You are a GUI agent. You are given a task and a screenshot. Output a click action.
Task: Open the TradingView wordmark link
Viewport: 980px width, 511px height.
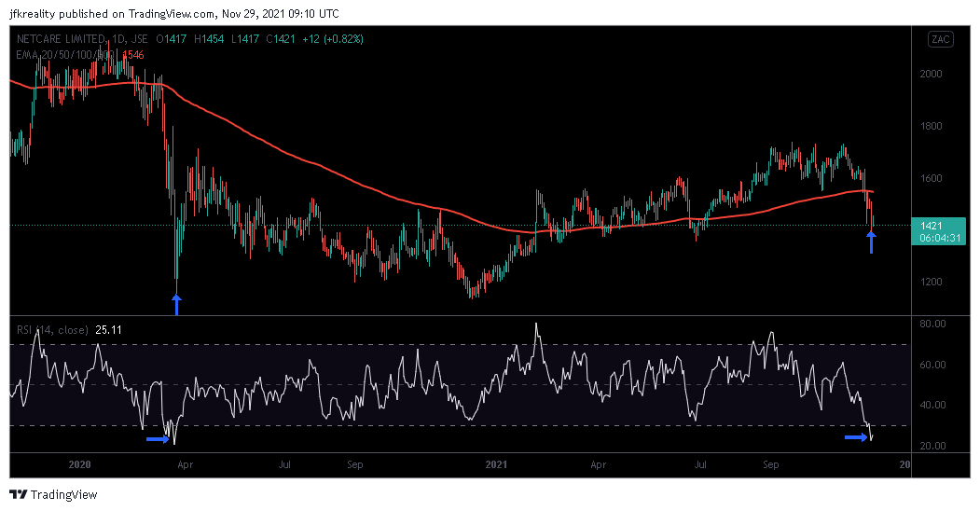pos(63,495)
